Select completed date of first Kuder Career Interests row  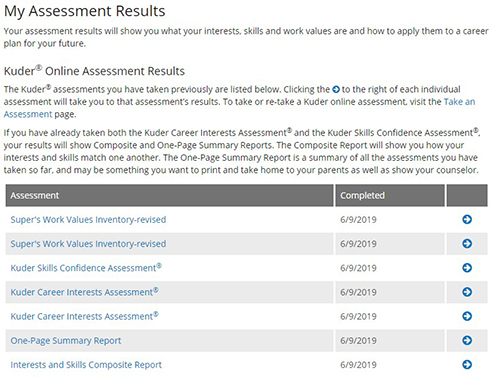(x=358, y=292)
